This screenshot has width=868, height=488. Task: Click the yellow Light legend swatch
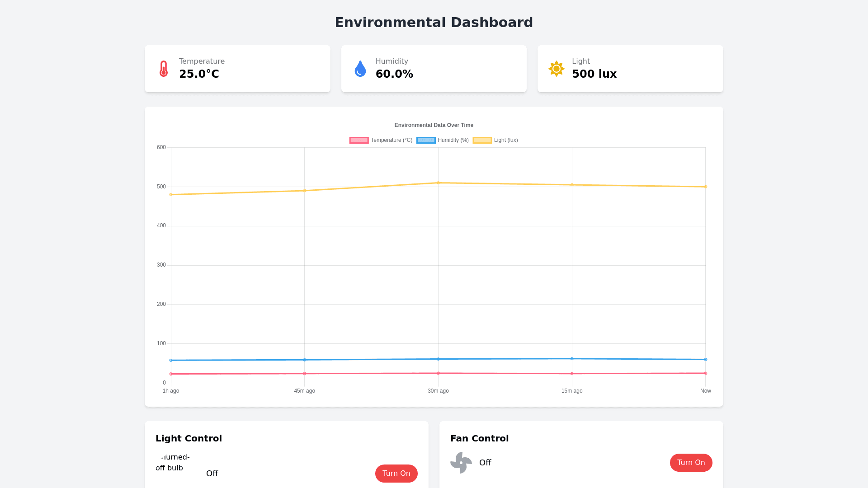[x=482, y=141]
